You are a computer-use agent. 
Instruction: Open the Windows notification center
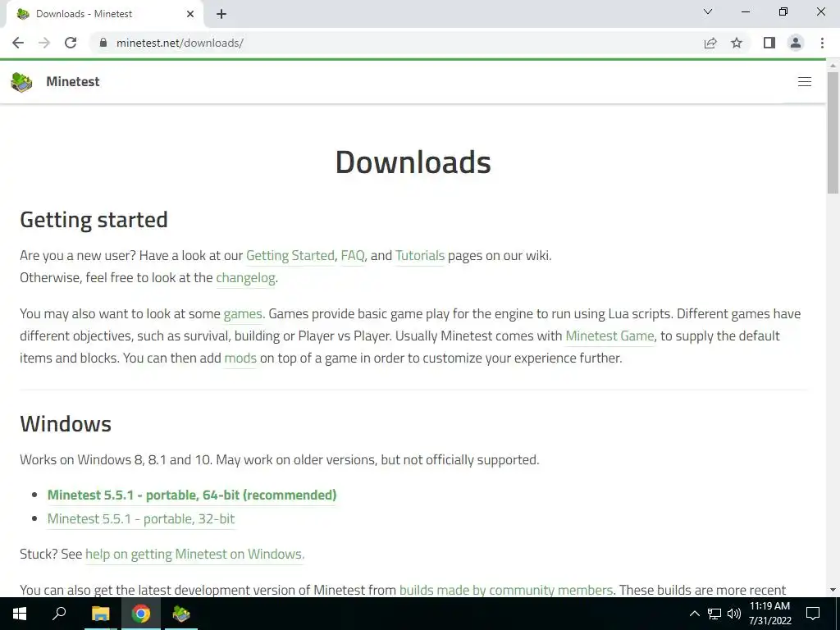(x=813, y=614)
